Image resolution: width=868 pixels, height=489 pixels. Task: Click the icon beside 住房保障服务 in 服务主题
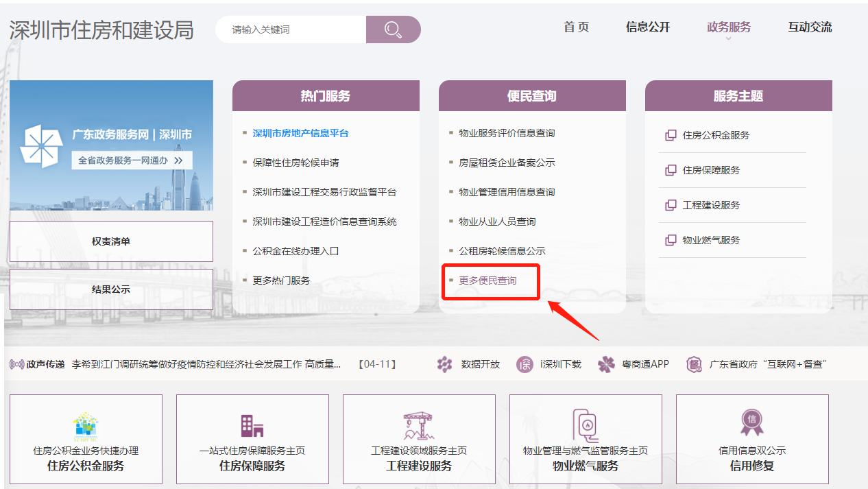(x=671, y=170)
